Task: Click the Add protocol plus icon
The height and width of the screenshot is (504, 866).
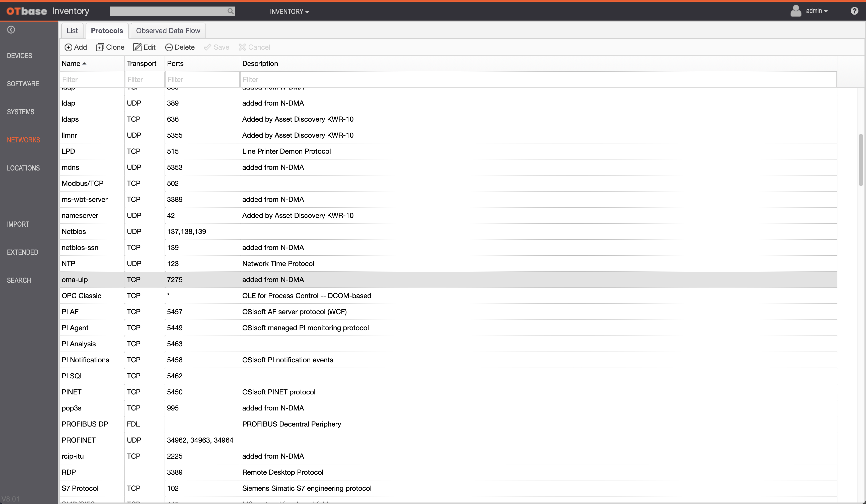Action: point(68,47)
